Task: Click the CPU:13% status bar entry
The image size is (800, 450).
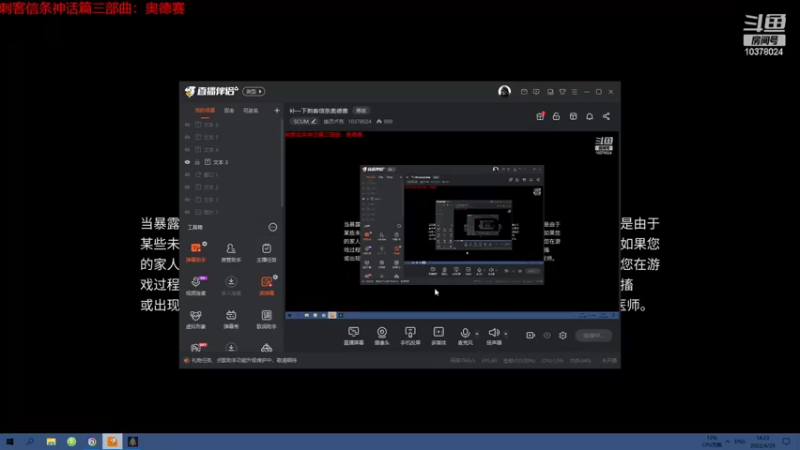Action: 553,360
